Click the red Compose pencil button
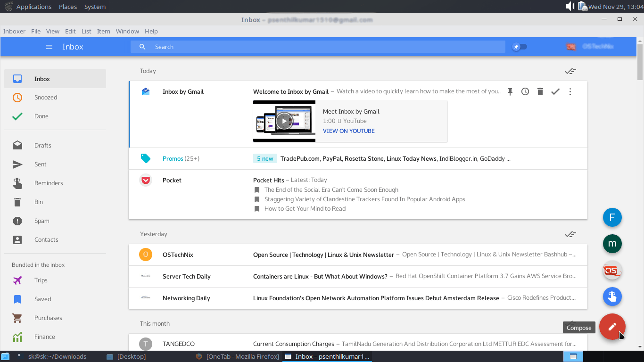The image size is (644, 362). [612, 327]
